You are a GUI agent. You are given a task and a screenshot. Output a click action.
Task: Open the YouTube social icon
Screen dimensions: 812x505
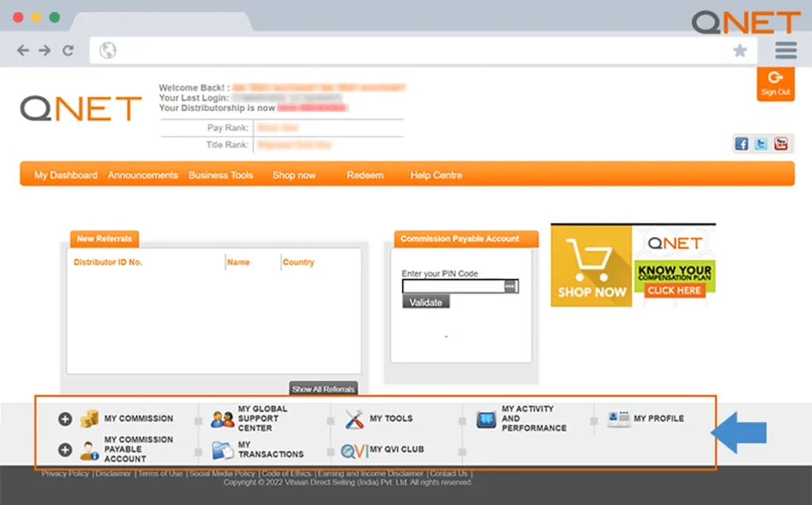tap(781, 143)
